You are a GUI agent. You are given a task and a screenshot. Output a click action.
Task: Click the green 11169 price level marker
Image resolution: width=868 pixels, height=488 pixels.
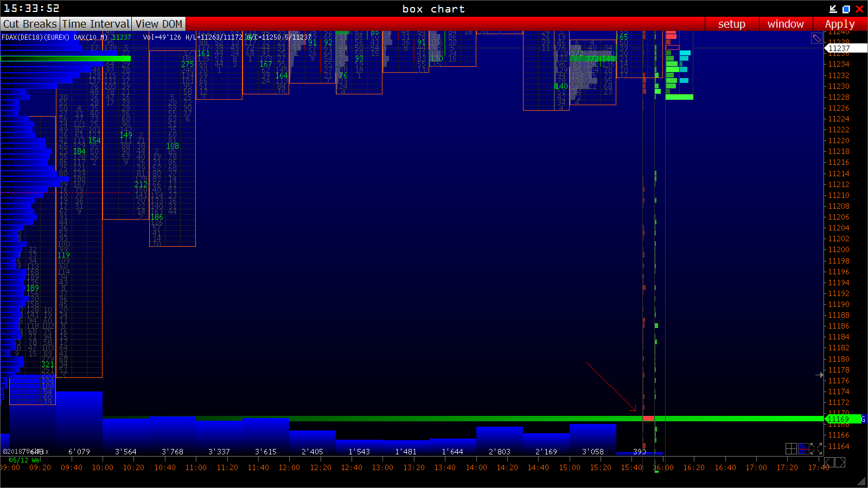(x=843, y=419)
